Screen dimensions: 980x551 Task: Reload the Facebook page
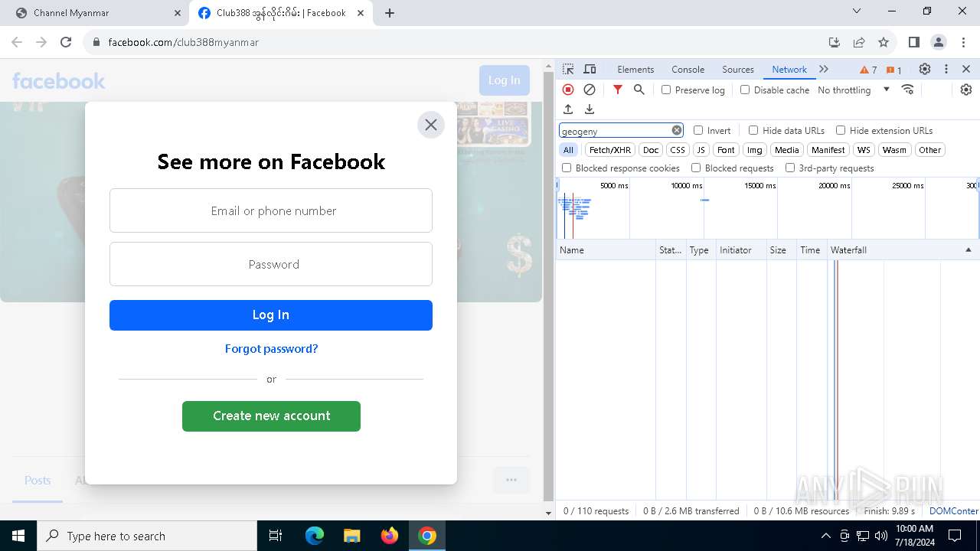click(66, 42)
